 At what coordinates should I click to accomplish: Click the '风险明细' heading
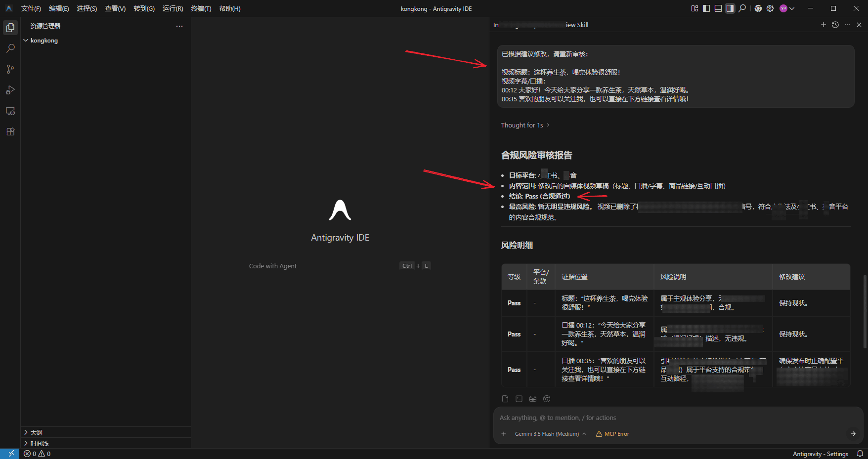[x=517, y=245]
